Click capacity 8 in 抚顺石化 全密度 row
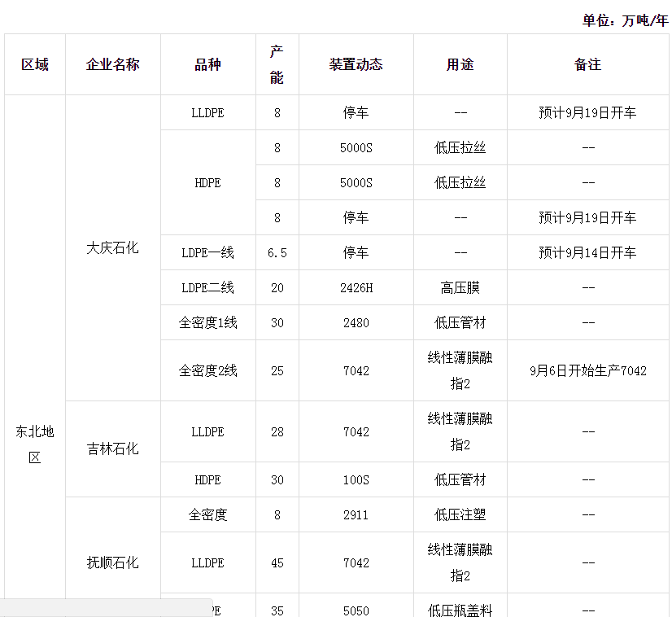Image resolution: width=672 pixels, height=617 pixels. pyautogui.click(x=277, y=514)
